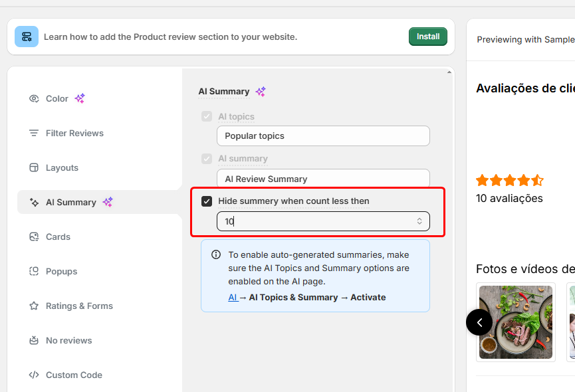The image size is (575, 392).
Task: Click the Custom Code brackets icon
Action: point(34,375)
